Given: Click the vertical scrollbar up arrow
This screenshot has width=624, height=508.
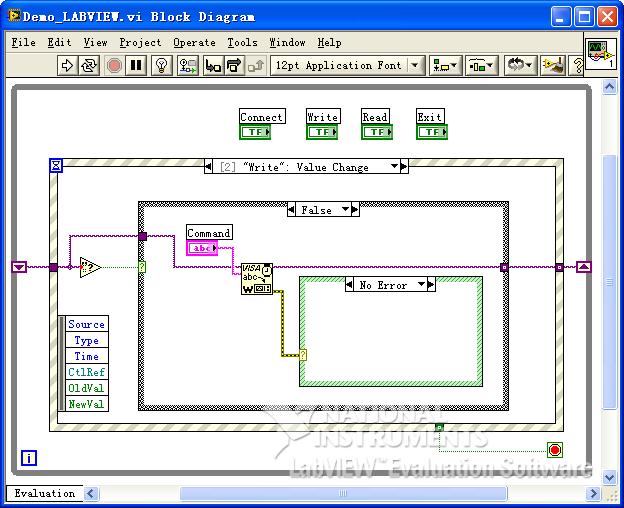Looking at the screenshot, I should [609, 86].
